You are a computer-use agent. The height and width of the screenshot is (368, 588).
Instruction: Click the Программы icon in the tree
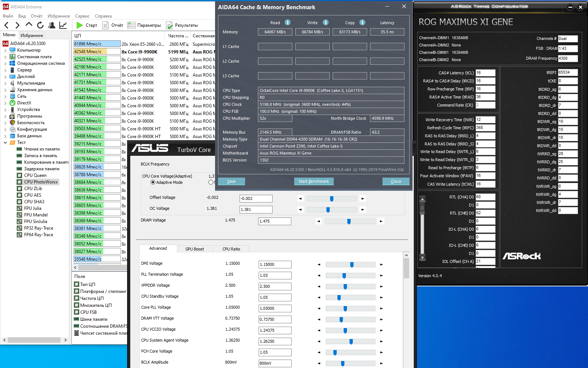12,116
